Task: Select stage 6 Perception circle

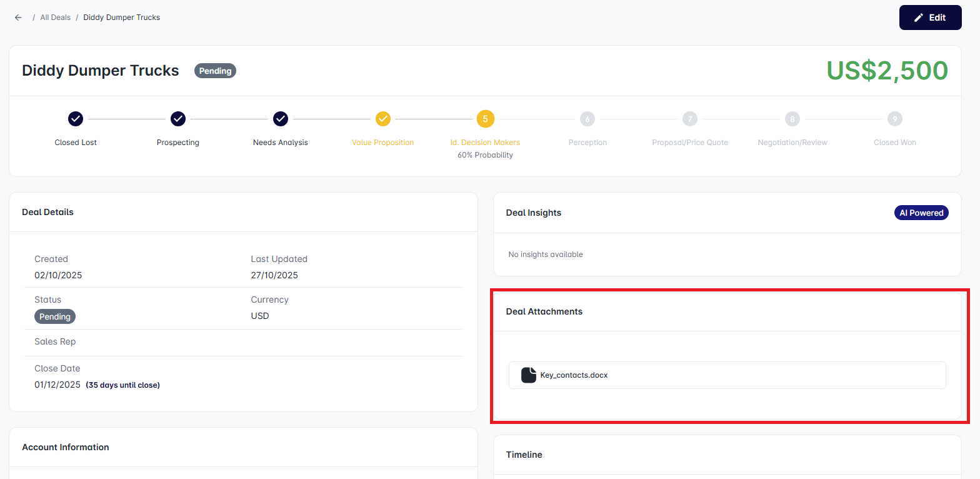Action: point(587,119)
